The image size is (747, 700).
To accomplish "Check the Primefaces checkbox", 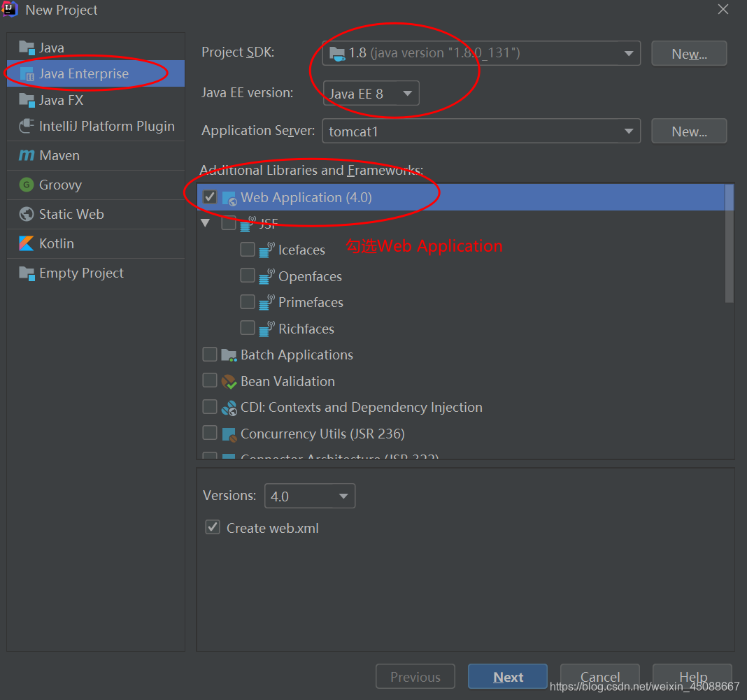I will click(248, 301).
